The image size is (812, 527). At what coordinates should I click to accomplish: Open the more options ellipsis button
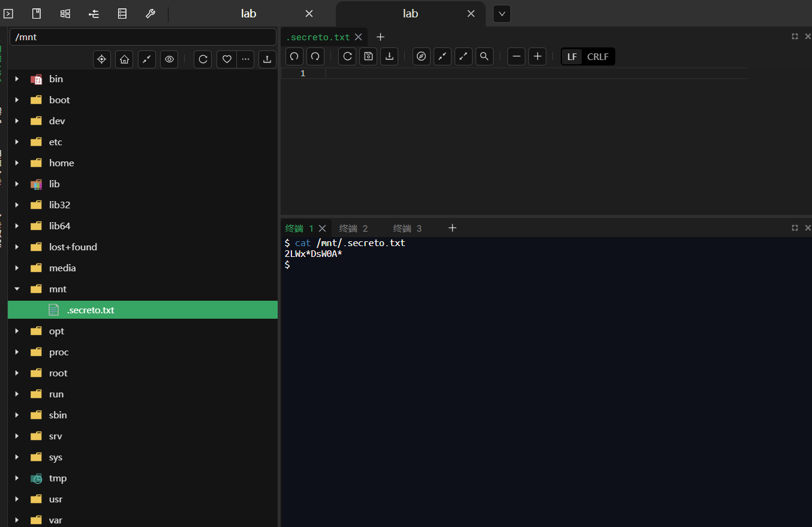pyautogui.click(x=245, y=59)
